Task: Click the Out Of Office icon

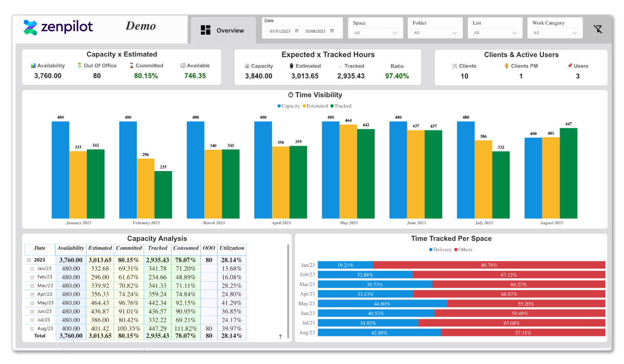Action: point(79,66)
